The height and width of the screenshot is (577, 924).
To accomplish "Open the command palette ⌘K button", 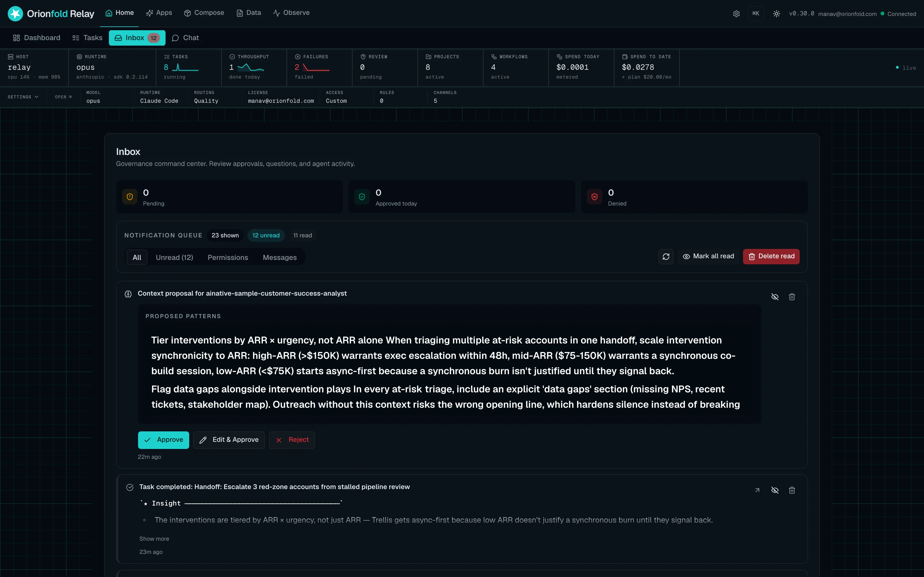I will click(x=756, y=14).
